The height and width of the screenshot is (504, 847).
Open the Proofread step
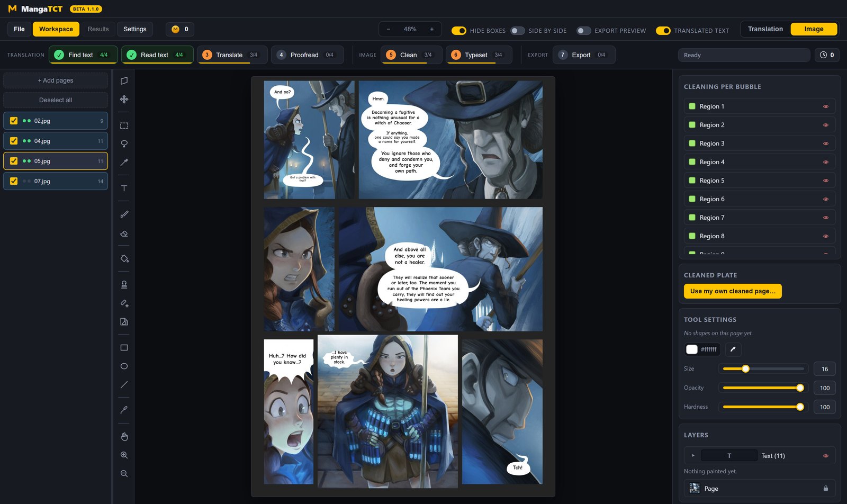[x=308, y=55]
